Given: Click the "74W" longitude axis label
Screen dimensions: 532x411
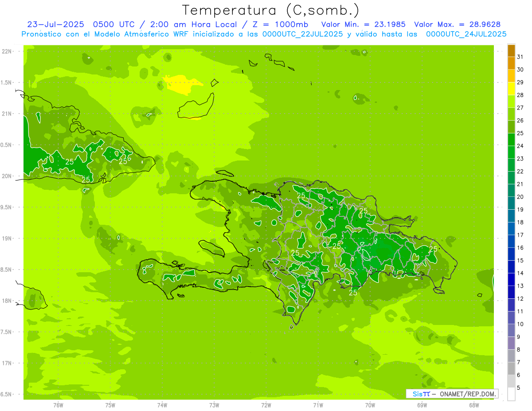Looking at the screenshot, I should (162, 405).
